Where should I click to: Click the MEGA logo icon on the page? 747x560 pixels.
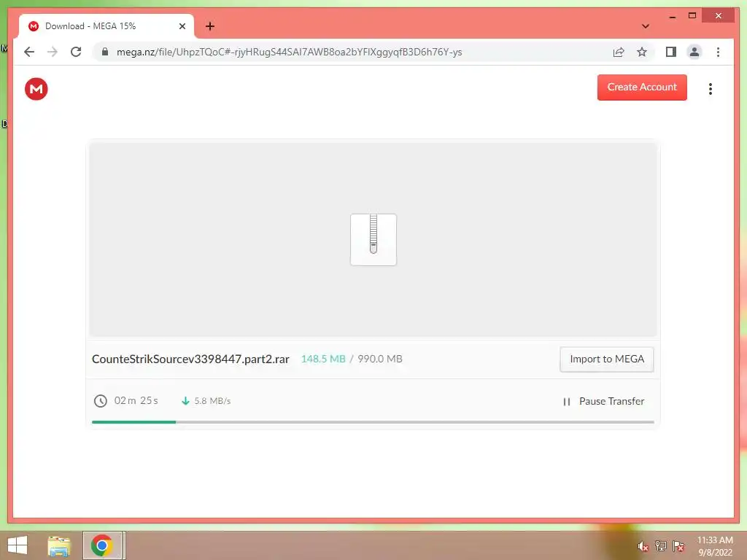pos(36,89)
